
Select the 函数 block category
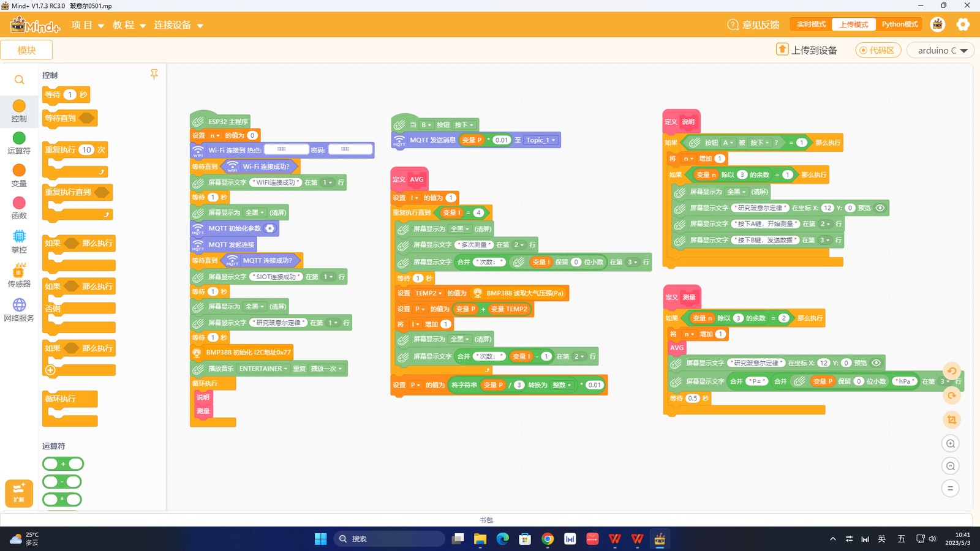[x=19, y=208]
